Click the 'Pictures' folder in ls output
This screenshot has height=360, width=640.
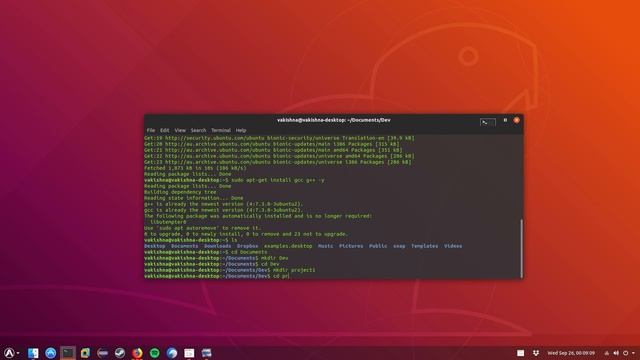351,246
